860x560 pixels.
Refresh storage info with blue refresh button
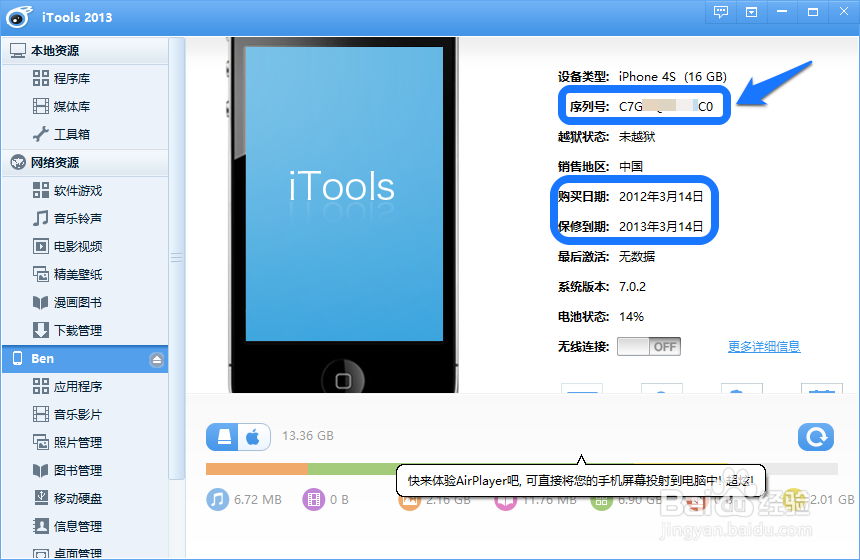coord(816,437)
